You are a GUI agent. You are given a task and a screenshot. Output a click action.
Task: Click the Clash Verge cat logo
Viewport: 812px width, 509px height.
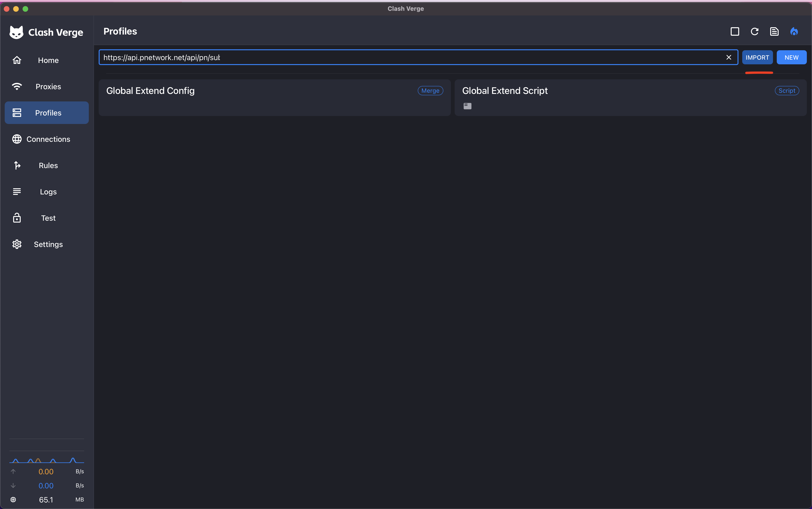click(x=16, y=32)
